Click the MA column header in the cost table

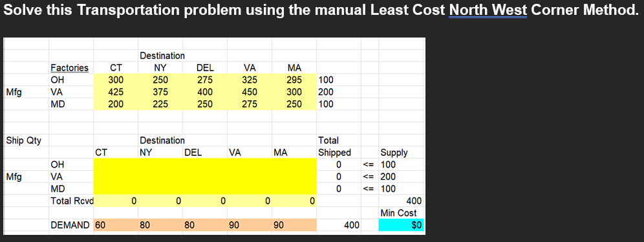pos(294,67)
